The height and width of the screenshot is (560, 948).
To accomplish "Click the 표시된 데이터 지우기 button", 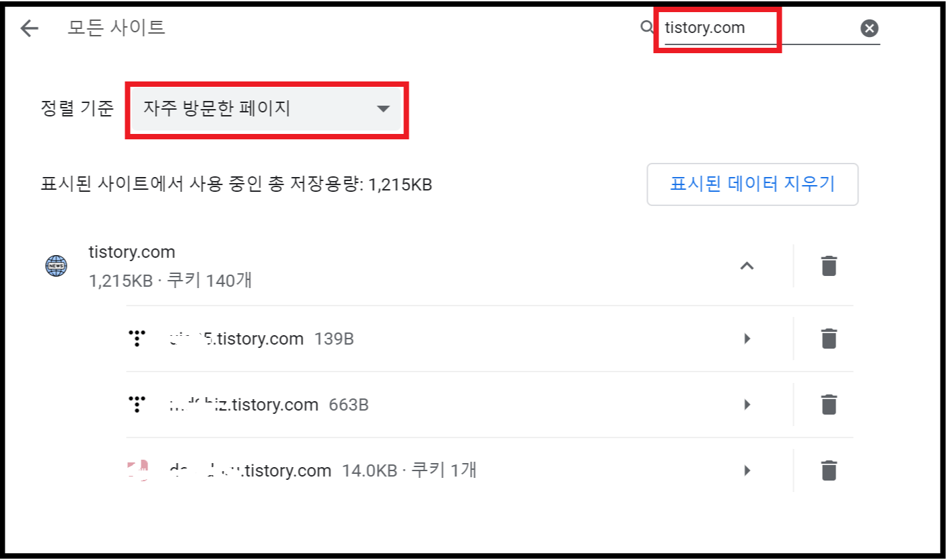I will point(752,184).
